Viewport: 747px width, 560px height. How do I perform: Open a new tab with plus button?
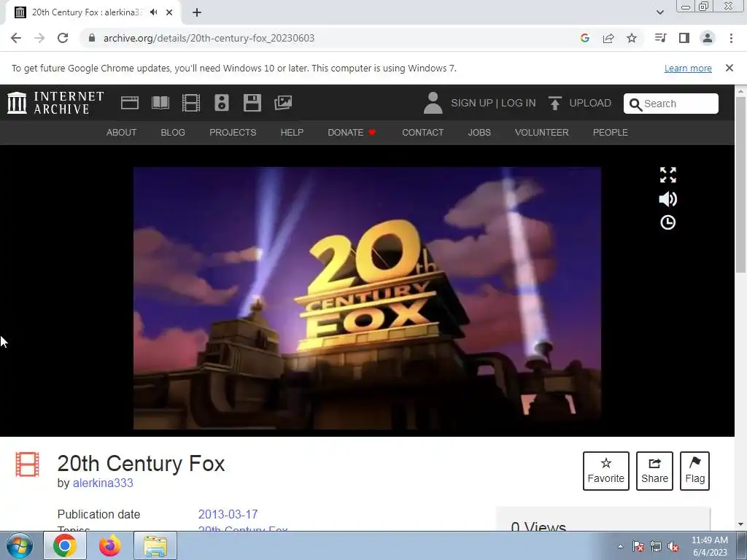tap(197, 12)
